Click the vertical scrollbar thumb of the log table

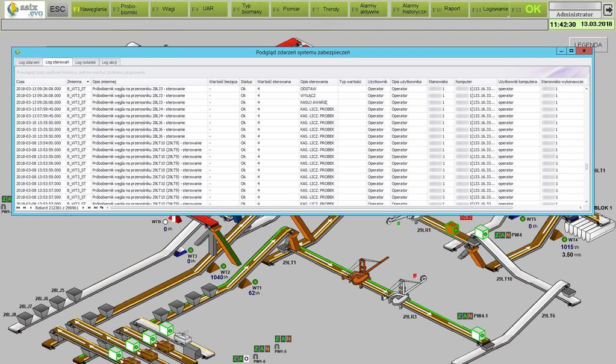pyautogui.click(x=586, y=167)
